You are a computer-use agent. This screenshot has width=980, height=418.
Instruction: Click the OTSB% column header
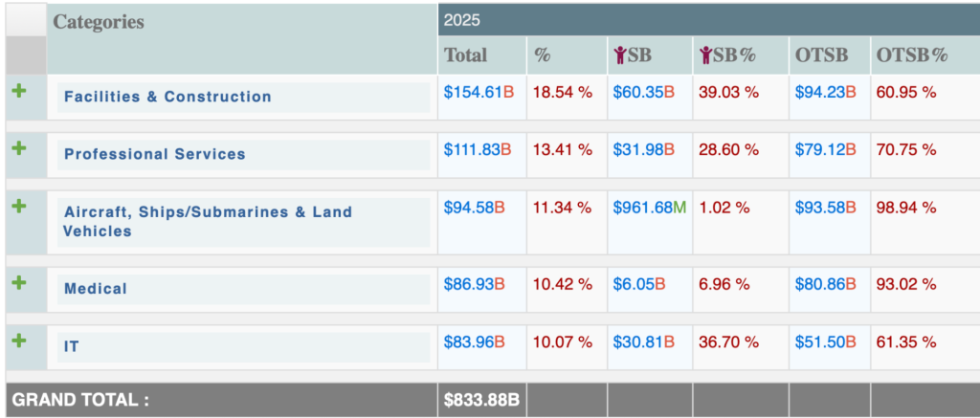911,55
